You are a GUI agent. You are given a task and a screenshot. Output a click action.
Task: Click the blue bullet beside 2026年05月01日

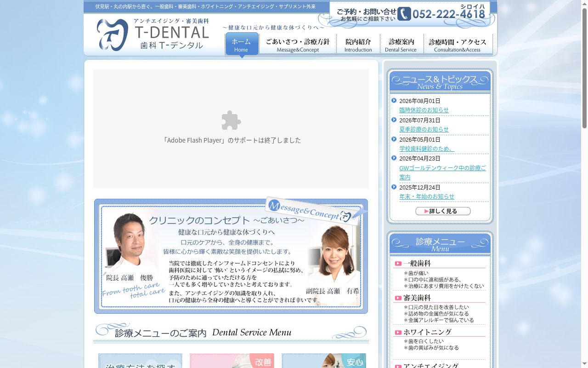(394, 139)
